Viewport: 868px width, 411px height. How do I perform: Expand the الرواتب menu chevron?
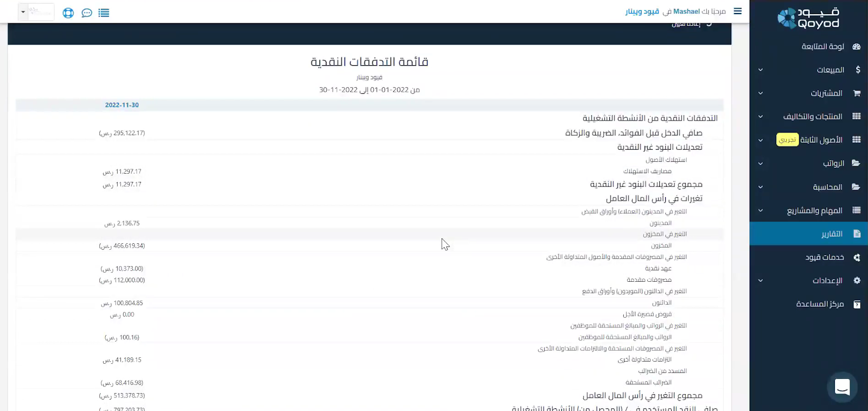click(x=761, y=163)
